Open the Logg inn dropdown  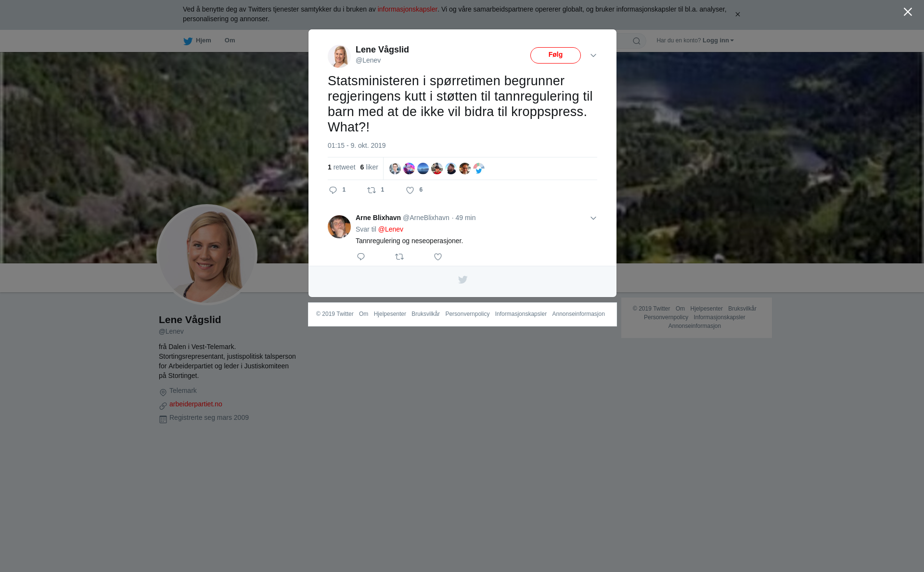point(718,40)
